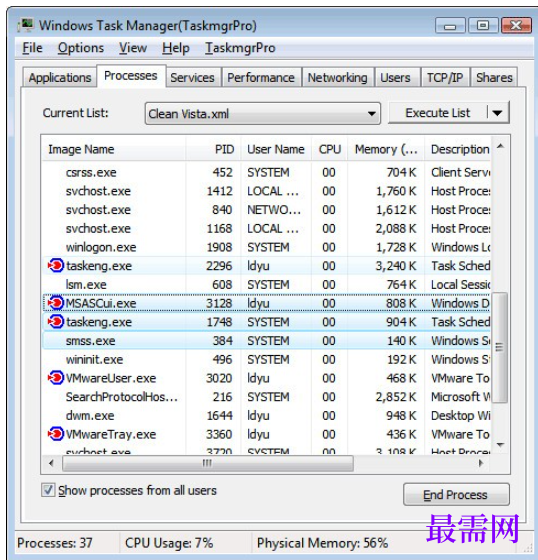Click the horizontal scrollbar thumb
The width and height of the screenshot is (538, 560).
[208, 463]
